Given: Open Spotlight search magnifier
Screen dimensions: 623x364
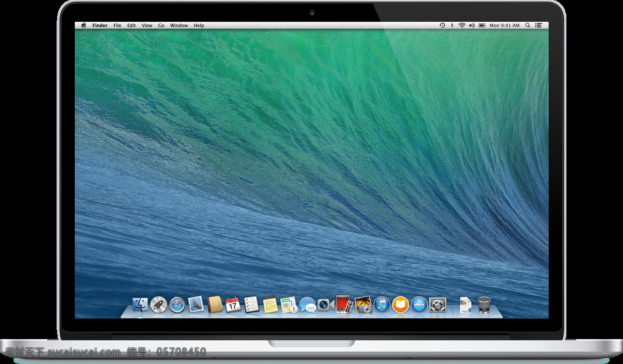Looking at the screenshot, I should point(527,25).
